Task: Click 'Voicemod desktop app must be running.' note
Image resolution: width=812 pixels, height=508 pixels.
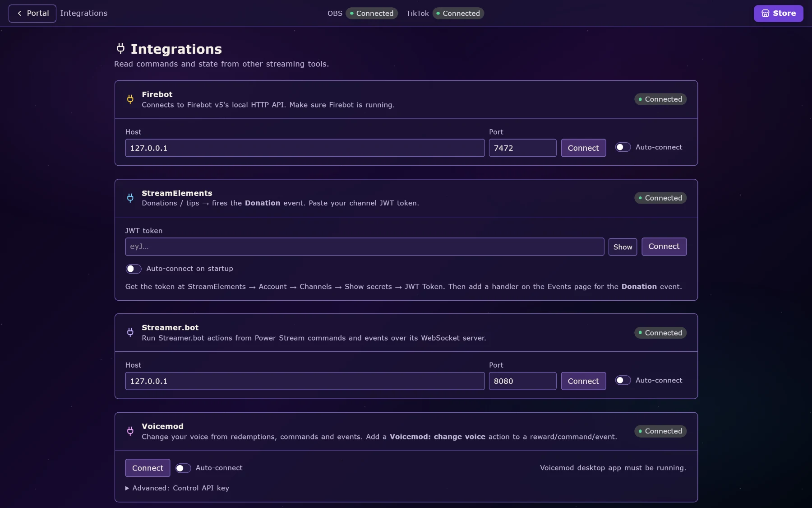Action: tap(613, 468)
